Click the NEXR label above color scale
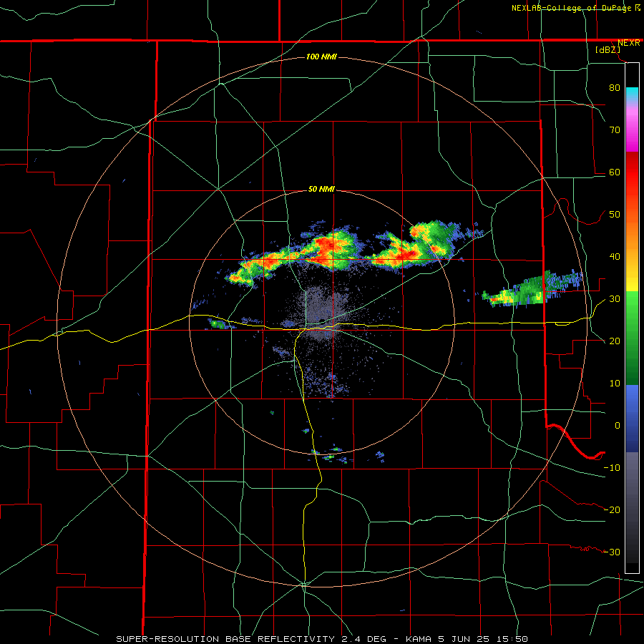644x644 pixels. tap(628, 43)
